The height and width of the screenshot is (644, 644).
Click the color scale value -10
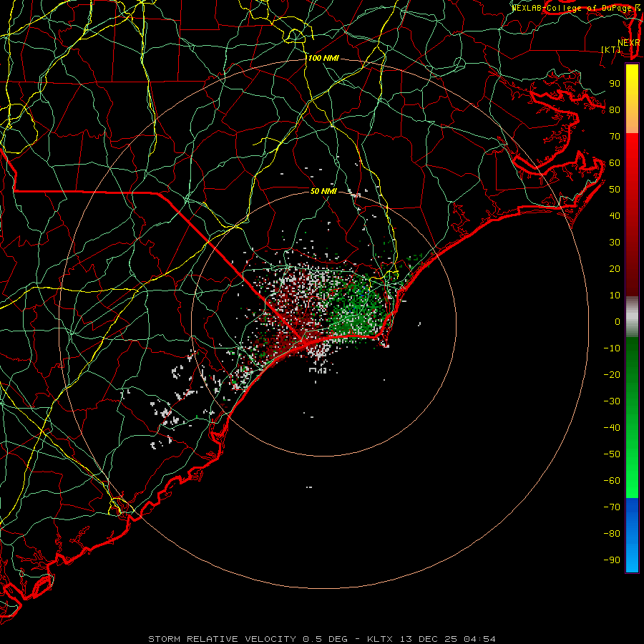tap(612, 348)
